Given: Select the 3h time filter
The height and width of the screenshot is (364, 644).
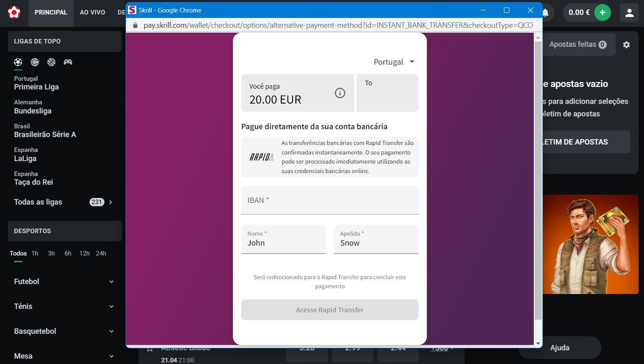Looking at the screenshot, I should 51,253.
